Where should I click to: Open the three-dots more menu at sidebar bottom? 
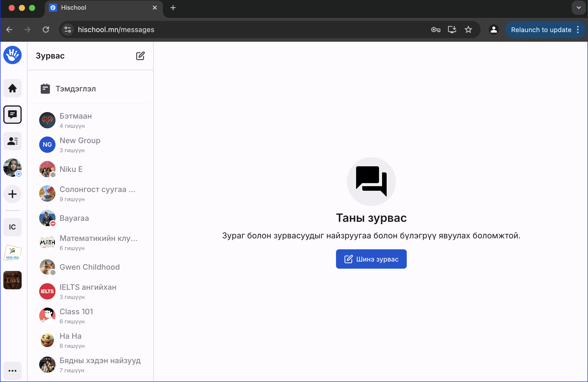[x=12, y=371]
